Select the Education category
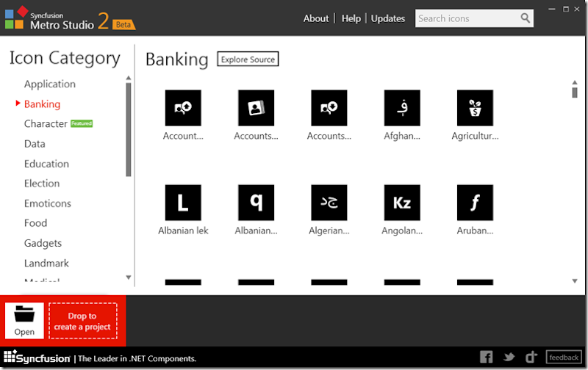This screenshot has height=370, width=588. click(x=46, y=164)
